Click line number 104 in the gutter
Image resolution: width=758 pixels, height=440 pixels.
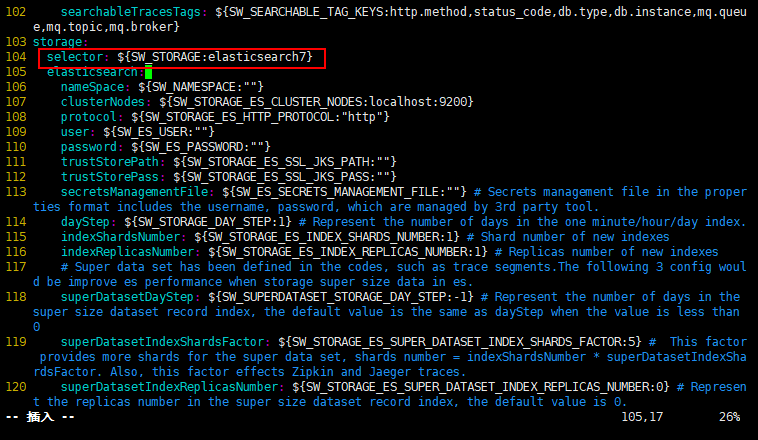point(16,57)
